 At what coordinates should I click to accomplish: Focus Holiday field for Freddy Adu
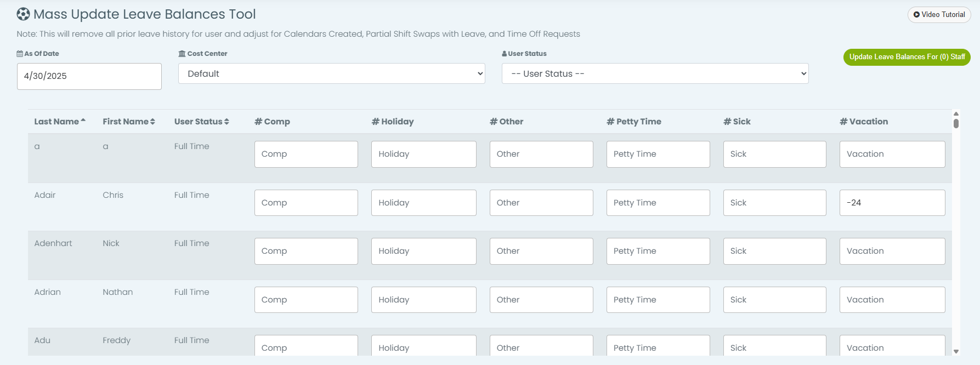pos(424,346)
